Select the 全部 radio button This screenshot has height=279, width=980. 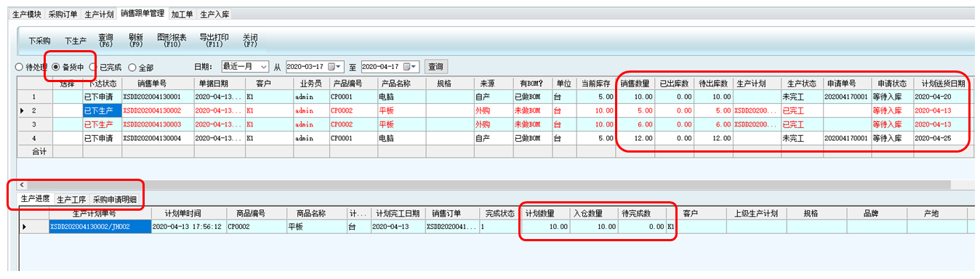[140, 67]
